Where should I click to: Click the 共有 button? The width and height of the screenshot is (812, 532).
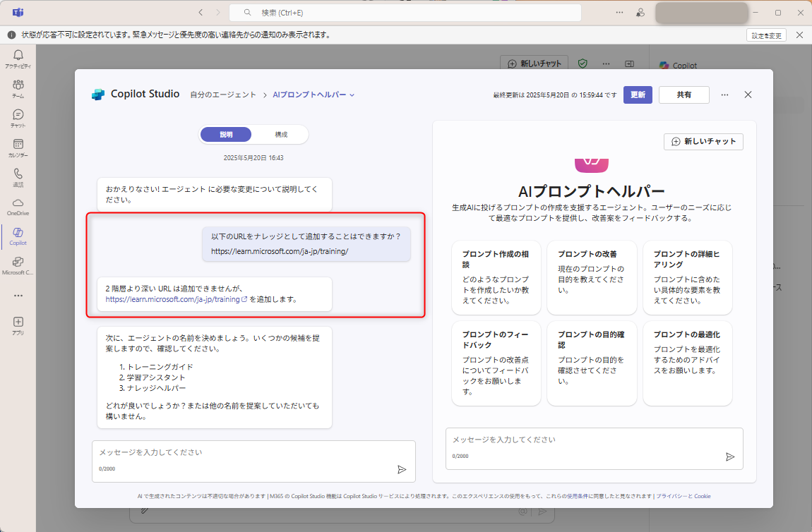click(x=683, y=95)
